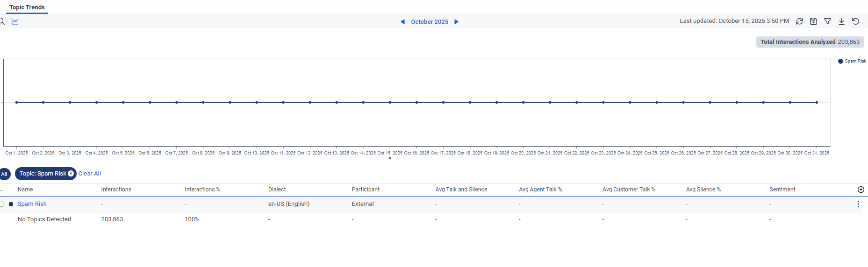Remove the Topic: Spam Risk filter chip
This screenshot has width=868, height=267.
(71, 174)
